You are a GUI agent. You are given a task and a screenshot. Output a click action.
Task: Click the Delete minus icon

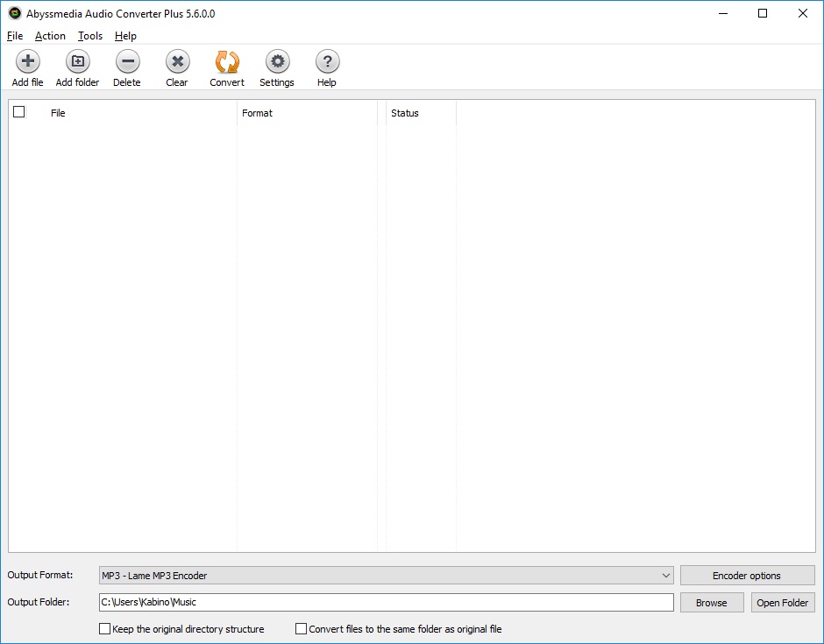click(128, 61)
